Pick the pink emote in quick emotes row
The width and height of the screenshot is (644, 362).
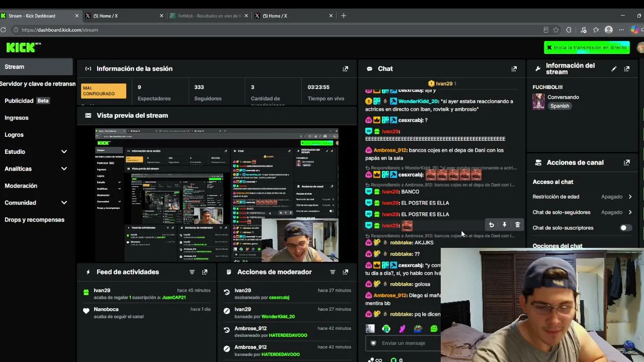(402, 329)
